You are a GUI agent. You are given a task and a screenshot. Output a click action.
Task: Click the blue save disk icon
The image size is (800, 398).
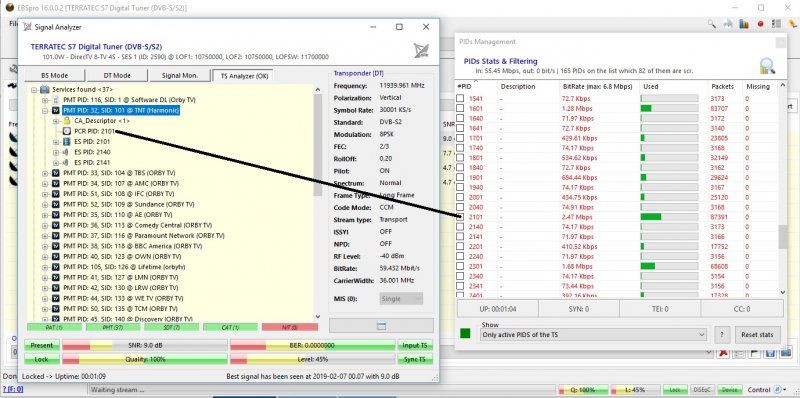tap(770, 353)
